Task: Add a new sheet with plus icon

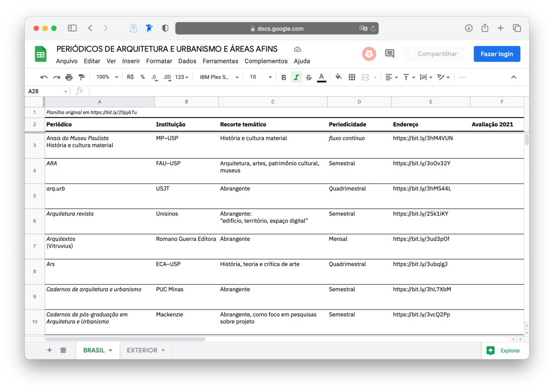Action: (49, 350)
